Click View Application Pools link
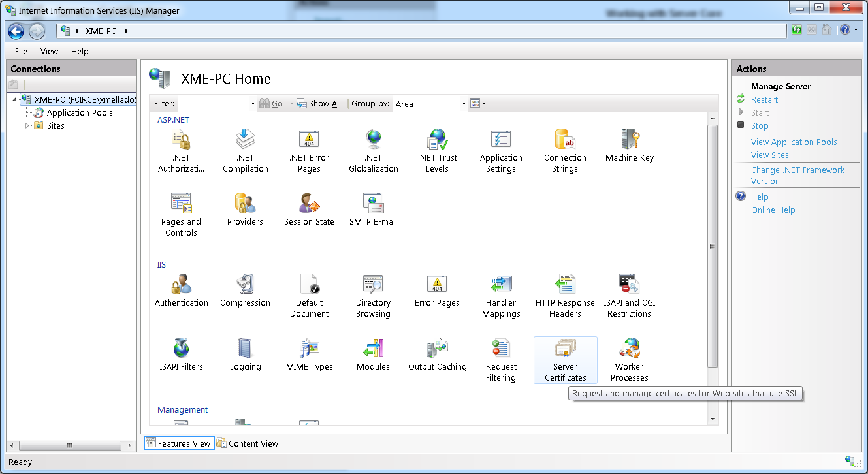The width and height of the screenshot is (868, 474). pos(794,142)
